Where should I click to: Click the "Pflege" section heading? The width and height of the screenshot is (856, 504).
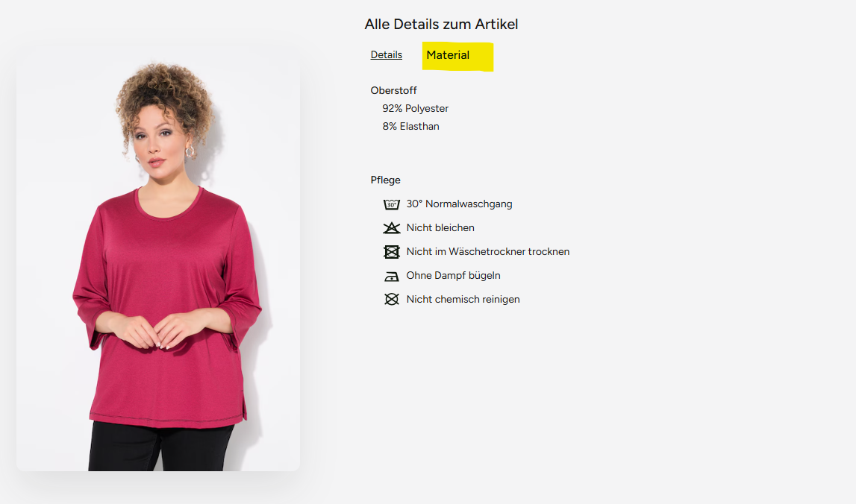(x=386, y=180)
